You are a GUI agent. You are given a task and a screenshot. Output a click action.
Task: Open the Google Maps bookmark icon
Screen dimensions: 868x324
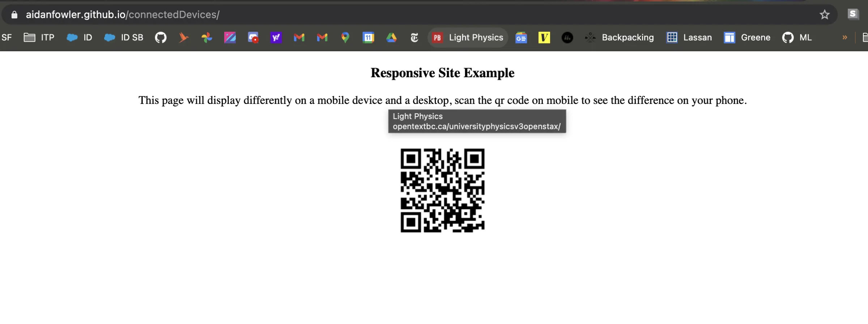click(345, 37)
